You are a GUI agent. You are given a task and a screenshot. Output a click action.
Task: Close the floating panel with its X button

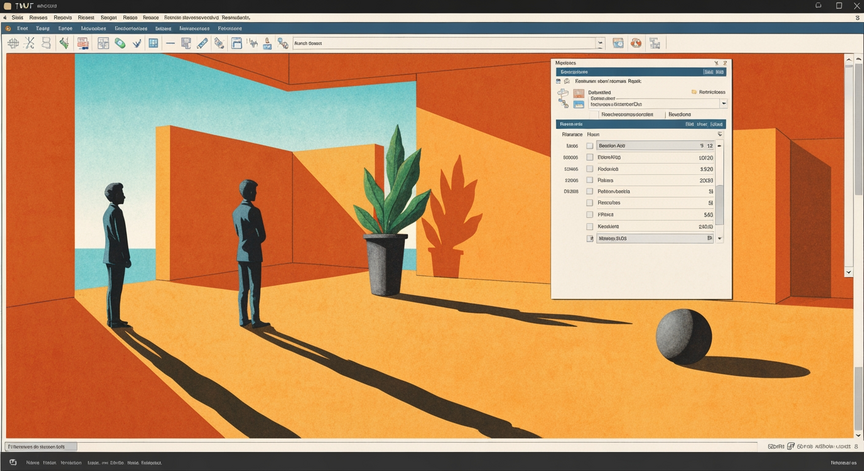[x=725, y=63]
